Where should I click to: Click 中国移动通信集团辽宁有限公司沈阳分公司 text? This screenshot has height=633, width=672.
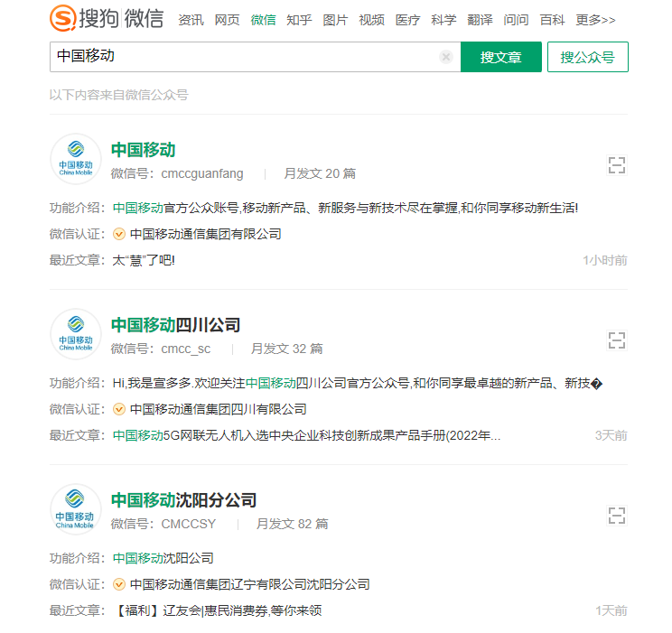(250, 584)
